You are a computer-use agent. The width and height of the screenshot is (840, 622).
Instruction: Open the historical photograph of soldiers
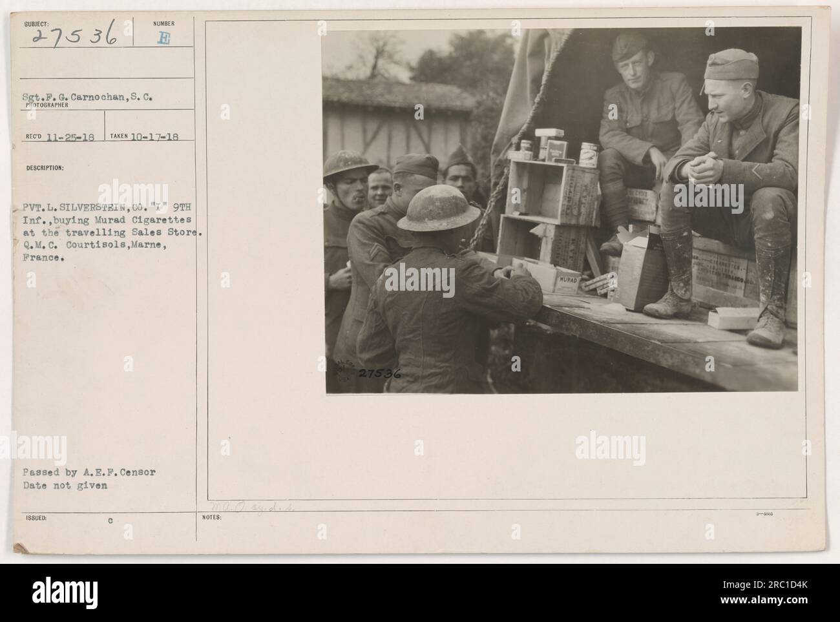561,210
